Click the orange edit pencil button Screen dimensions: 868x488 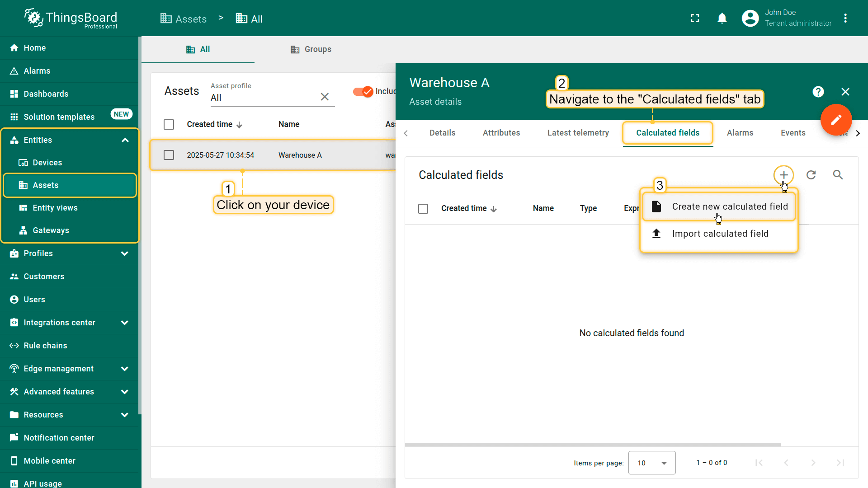coord(836,120)
